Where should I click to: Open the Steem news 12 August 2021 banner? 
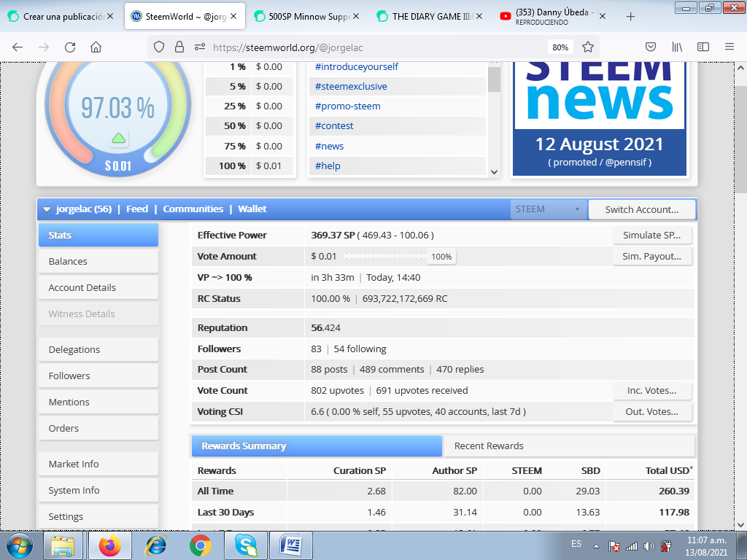600,119
